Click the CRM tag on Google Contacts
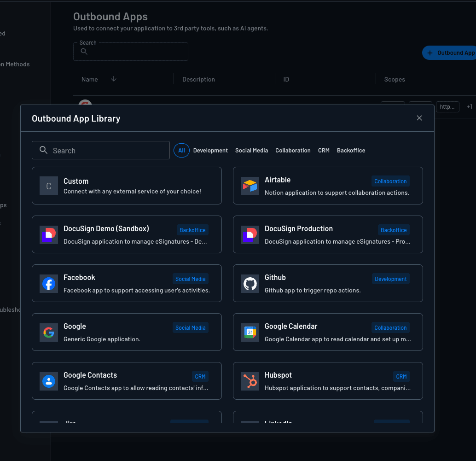476x461 pixels. click(x=200, y=377)
